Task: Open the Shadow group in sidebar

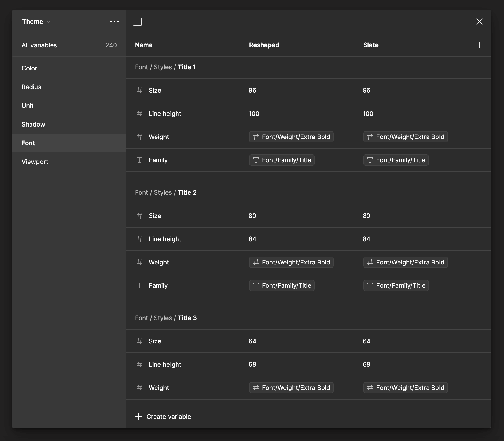Action: click(69, 124)
